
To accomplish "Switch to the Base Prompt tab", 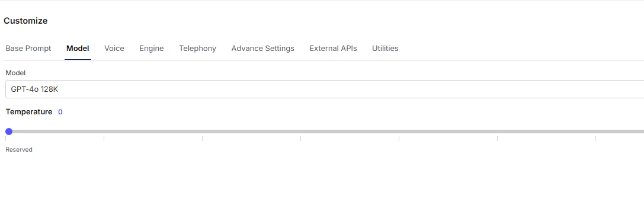I will (28, 49).
